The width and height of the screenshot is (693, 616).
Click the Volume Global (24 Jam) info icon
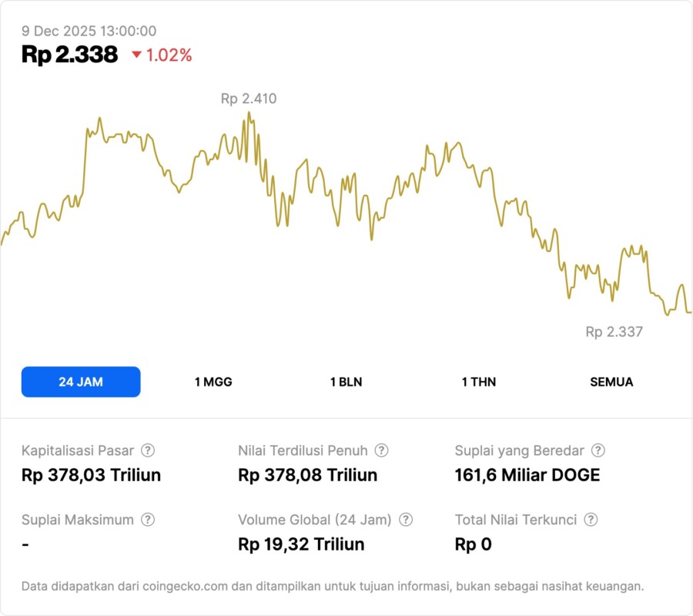pos(406,520)
